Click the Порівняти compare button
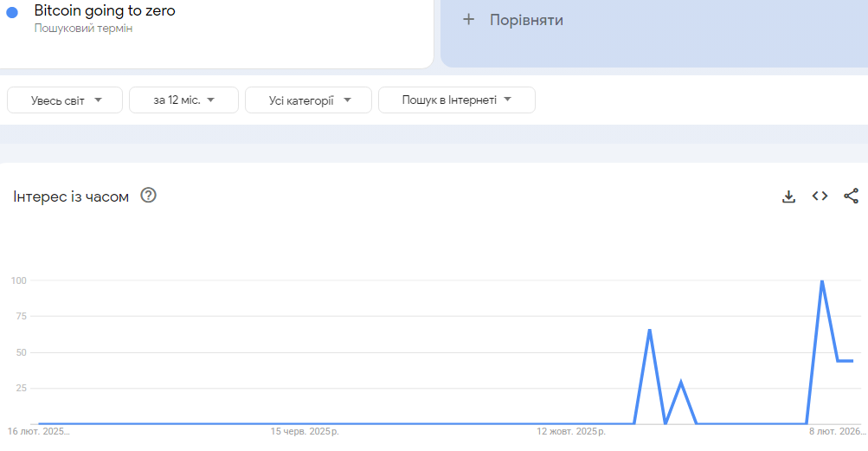This screenshot has width=868, height=451. [x=526, y=19]
